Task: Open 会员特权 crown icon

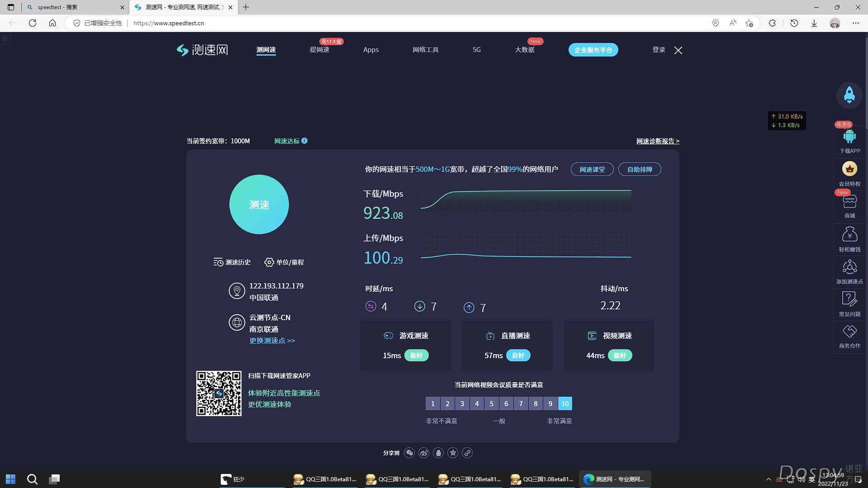Action: pyautogui.click(x=849, y=170)
